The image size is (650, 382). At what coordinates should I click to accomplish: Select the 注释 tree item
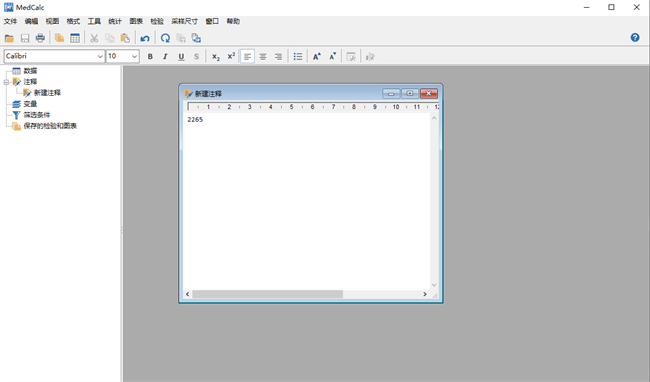[30, 82]
